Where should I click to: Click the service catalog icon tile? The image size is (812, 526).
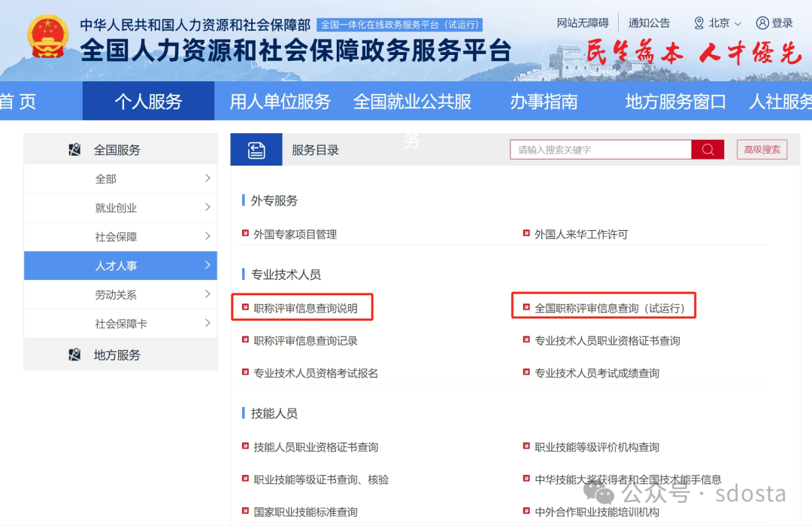point(256,150)
